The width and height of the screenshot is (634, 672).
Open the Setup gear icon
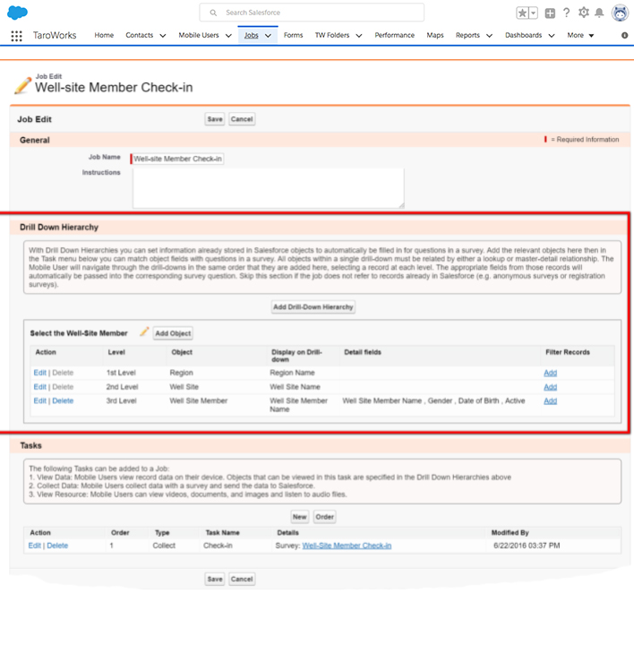[x=583, y=13]
